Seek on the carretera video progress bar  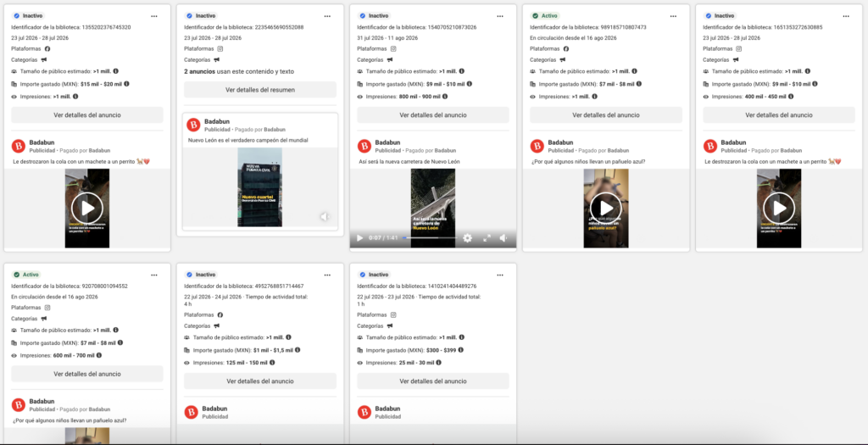[430, 238]
